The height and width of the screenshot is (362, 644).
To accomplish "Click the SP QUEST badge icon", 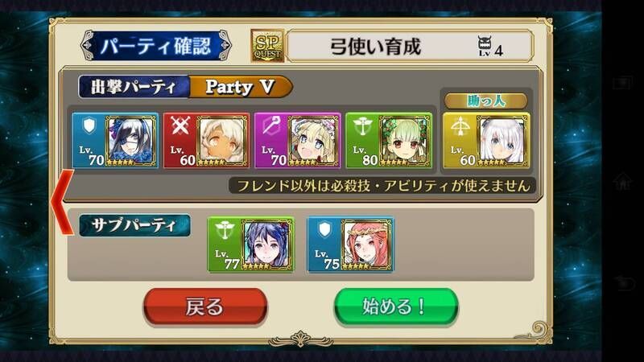I will click(267, 46).
